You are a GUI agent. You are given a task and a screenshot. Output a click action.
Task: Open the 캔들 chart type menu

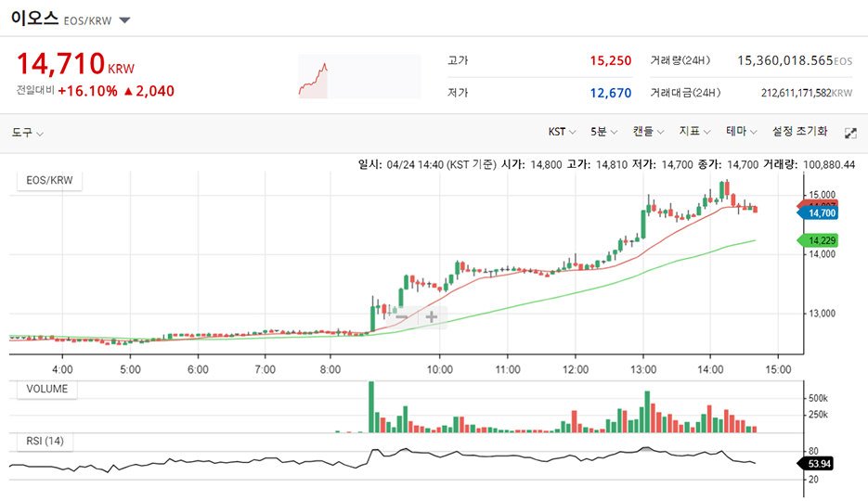648,133
